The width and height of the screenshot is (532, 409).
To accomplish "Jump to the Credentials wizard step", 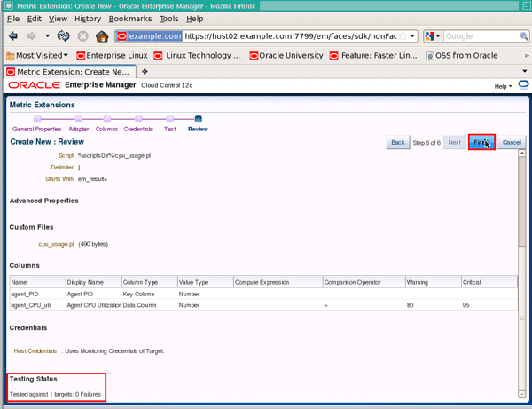I will (138, 129).
